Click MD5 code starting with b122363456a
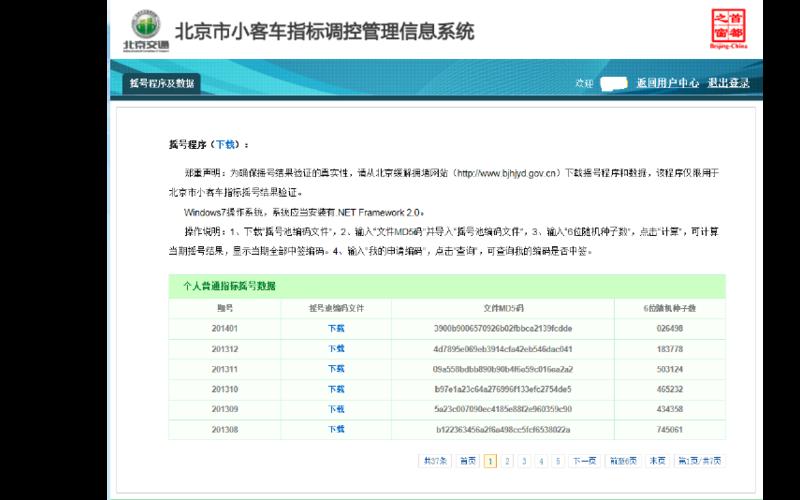 pos(503,430)
